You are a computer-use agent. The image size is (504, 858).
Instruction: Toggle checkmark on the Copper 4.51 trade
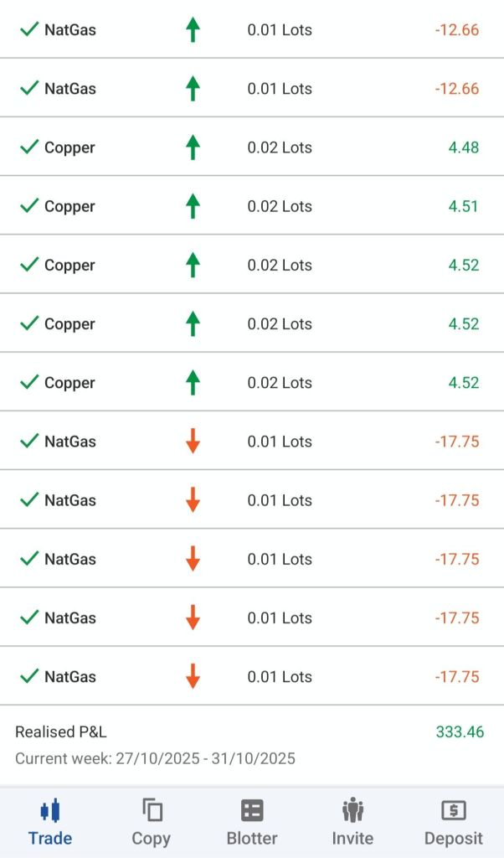[x=29, y=206]
